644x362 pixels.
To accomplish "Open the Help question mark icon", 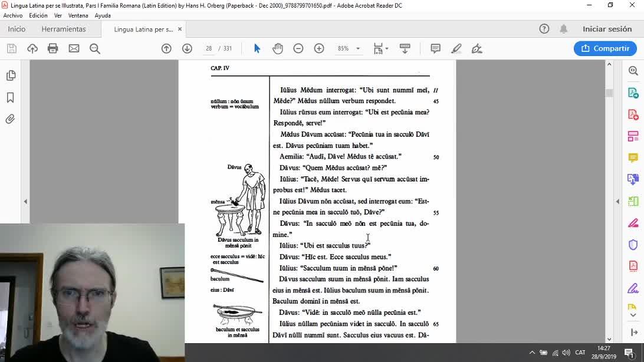I will 544,29.
